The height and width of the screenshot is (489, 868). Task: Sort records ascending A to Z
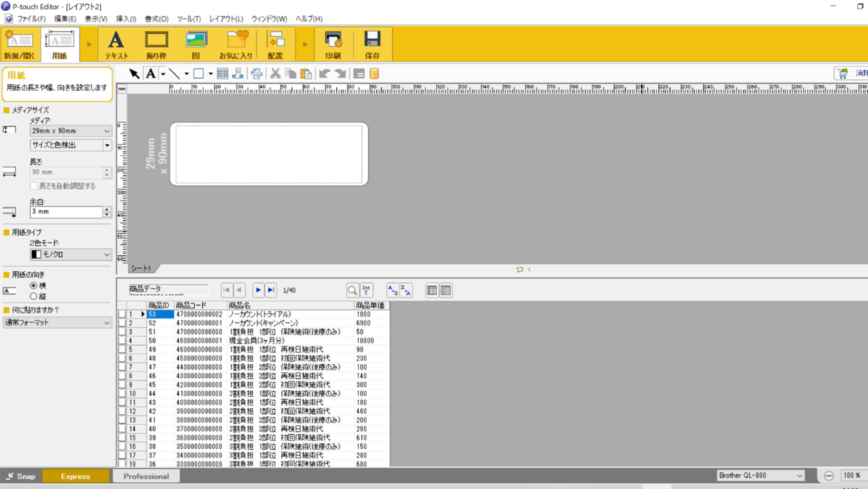pyautogui.click(x=392, y=290)
